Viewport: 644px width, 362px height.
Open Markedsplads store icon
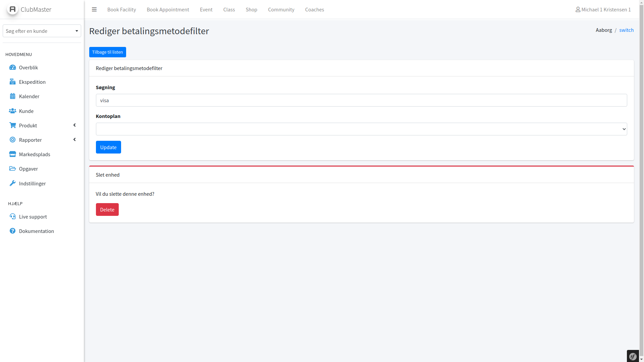(12, 154)
